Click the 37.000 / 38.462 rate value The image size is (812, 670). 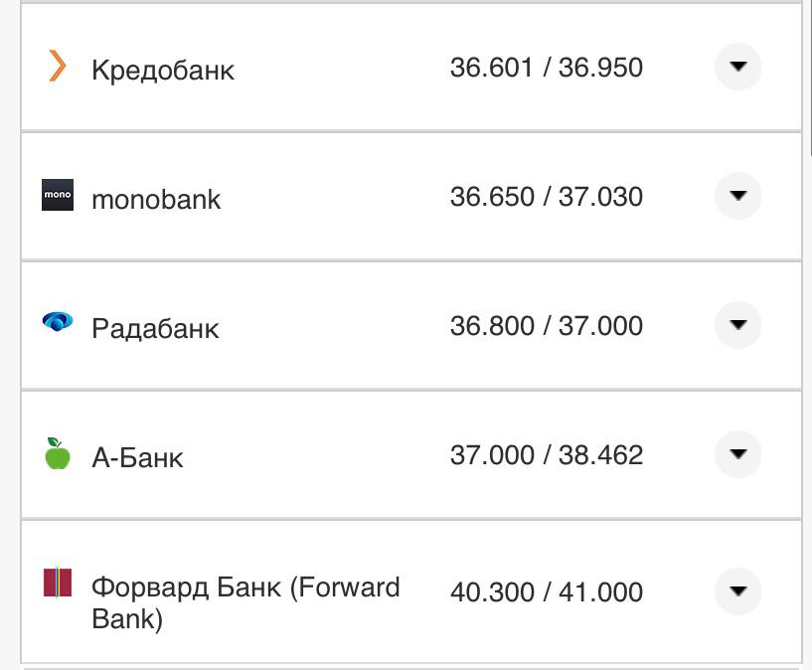tap(548, 454)
